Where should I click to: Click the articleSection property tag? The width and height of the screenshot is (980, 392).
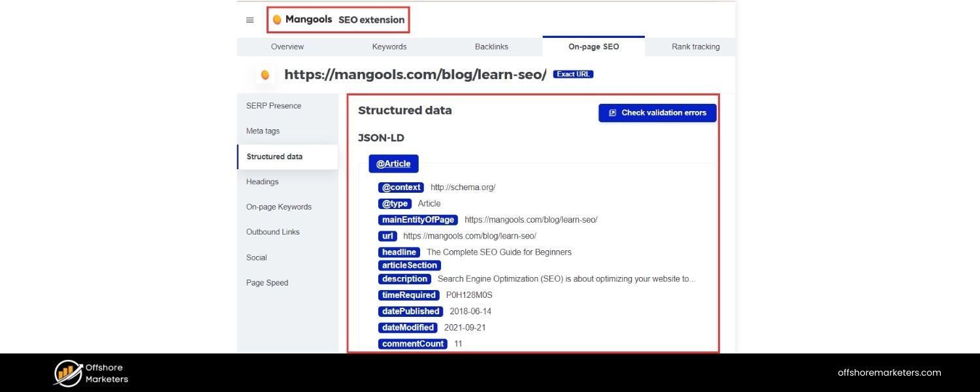pos(410,265)
